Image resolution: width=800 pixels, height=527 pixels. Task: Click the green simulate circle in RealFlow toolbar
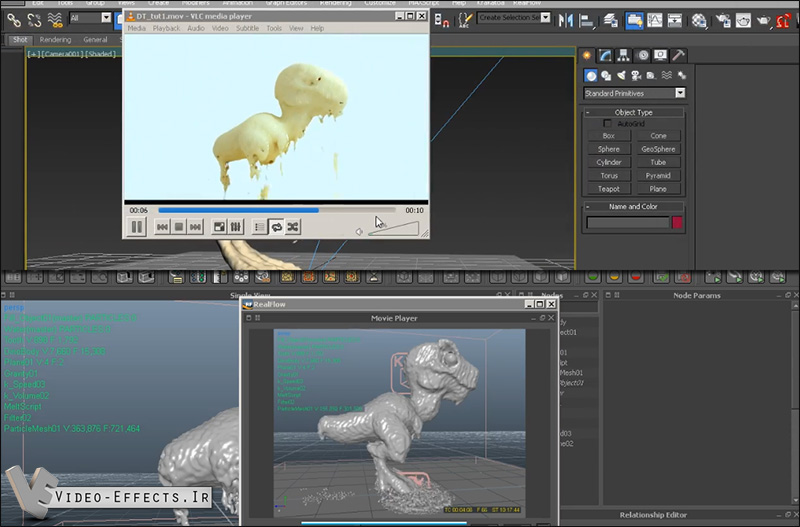pyautogui.click(x=593, y=277)
